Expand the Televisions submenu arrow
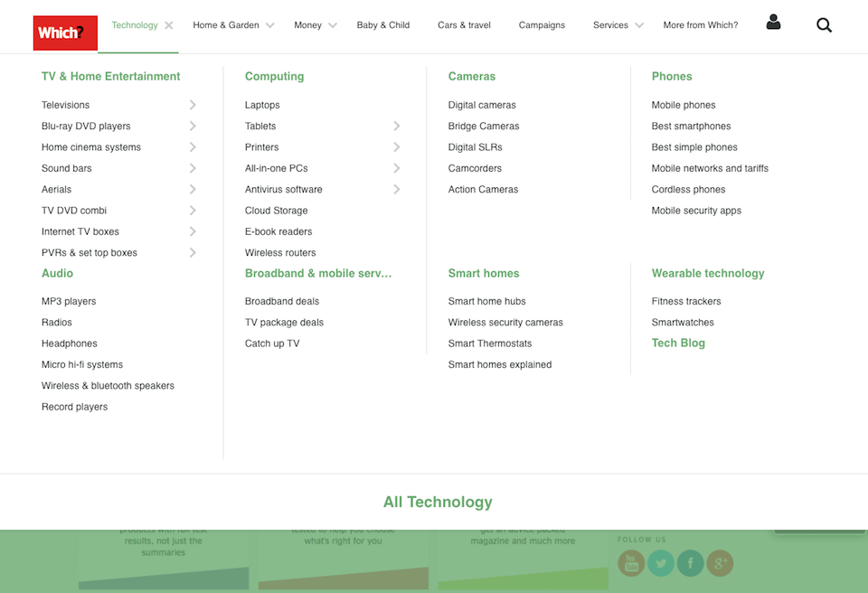Screen dimensions: 868x593 [193, 105]
